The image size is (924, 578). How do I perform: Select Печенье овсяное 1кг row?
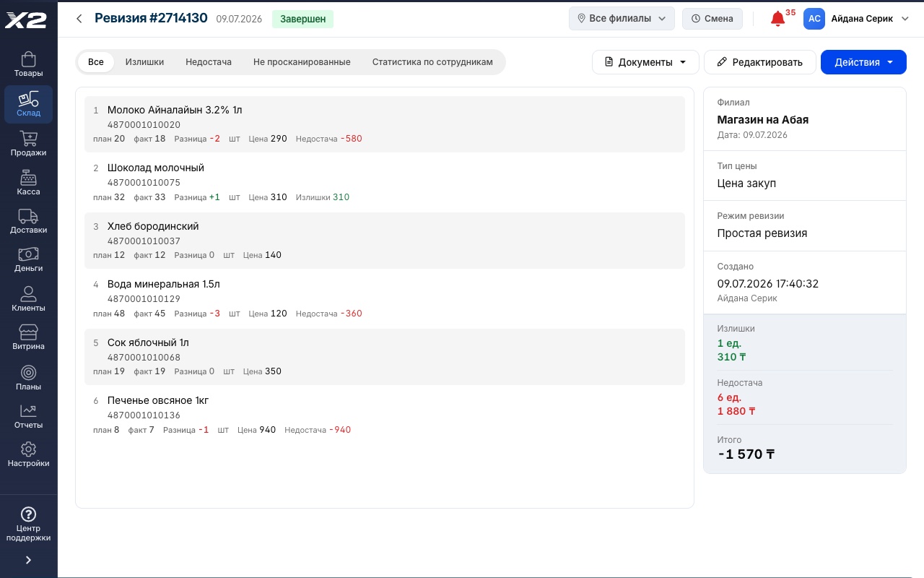point(385,415)
